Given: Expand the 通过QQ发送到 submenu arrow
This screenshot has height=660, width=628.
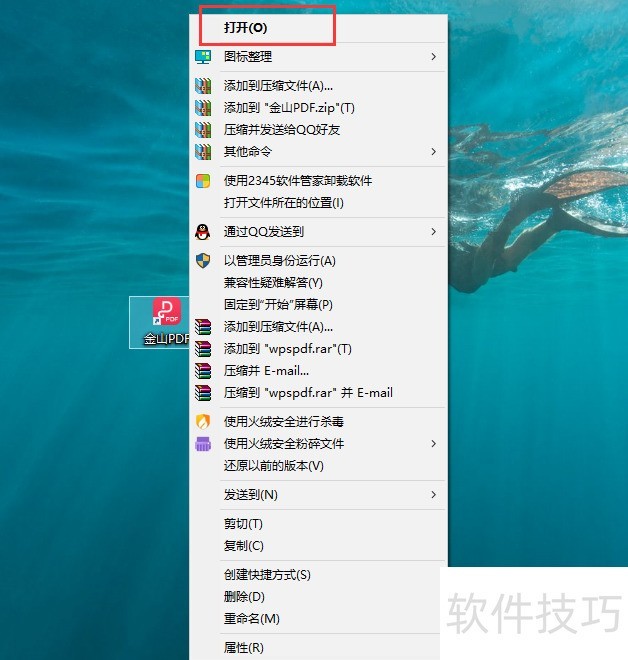Looking at the screenshot, I should (434, 232).
